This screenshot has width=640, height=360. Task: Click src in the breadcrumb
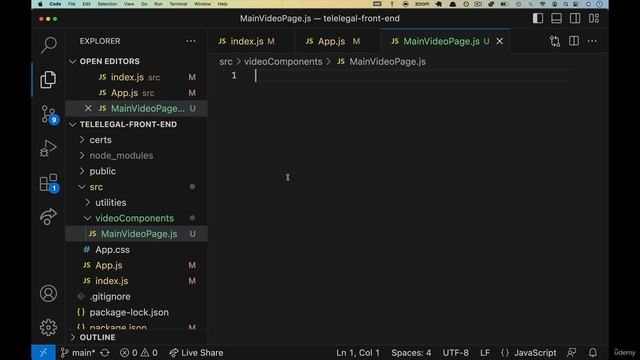tap(226, 62)
